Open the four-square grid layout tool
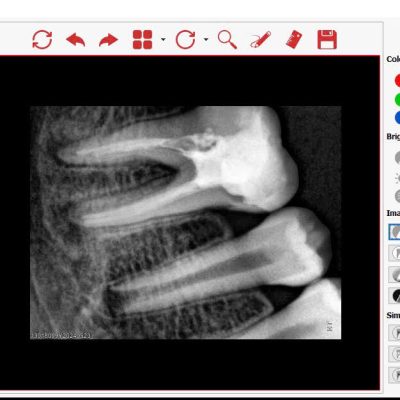The width and height of the screenshot is (400, 400). tap(142, 40)
